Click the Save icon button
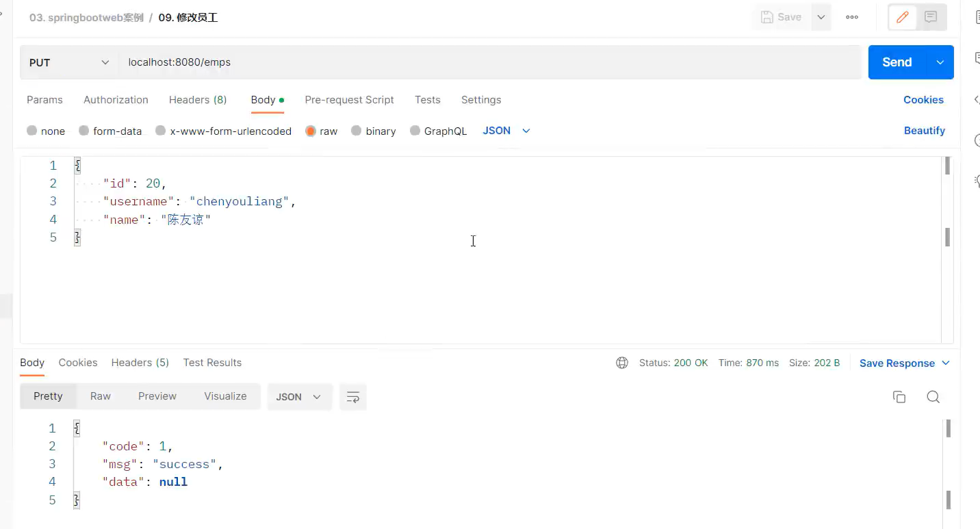This screenshot has height=529, width=980. click(x=781, y=17)
